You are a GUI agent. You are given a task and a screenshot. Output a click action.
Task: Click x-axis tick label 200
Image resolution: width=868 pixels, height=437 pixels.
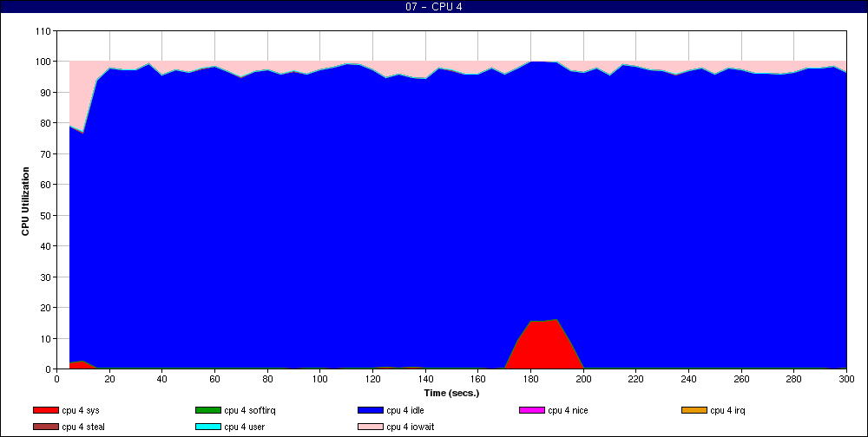tap(583, 379)
